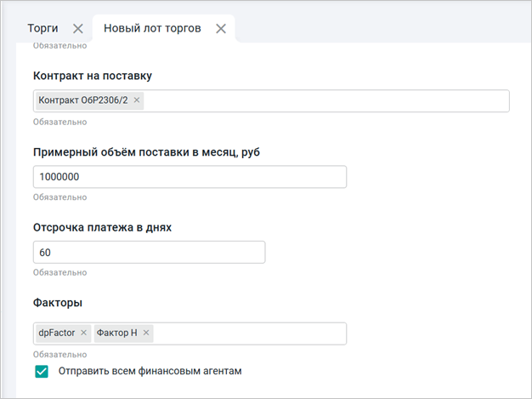This screenshot has width=532, height=399.
Task: Click the Фактор Н chip label
Action: (116, 333)
